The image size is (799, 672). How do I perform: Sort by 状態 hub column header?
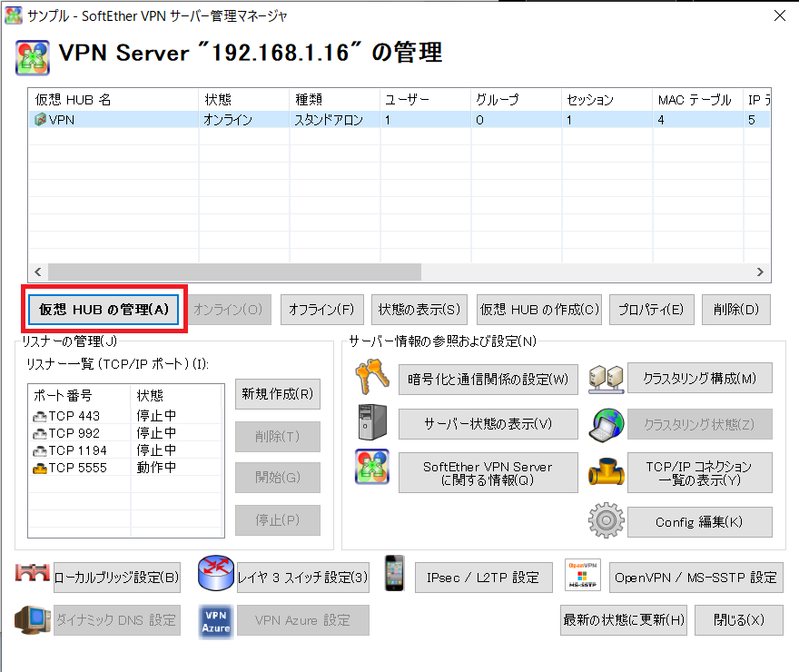[243, 100]
